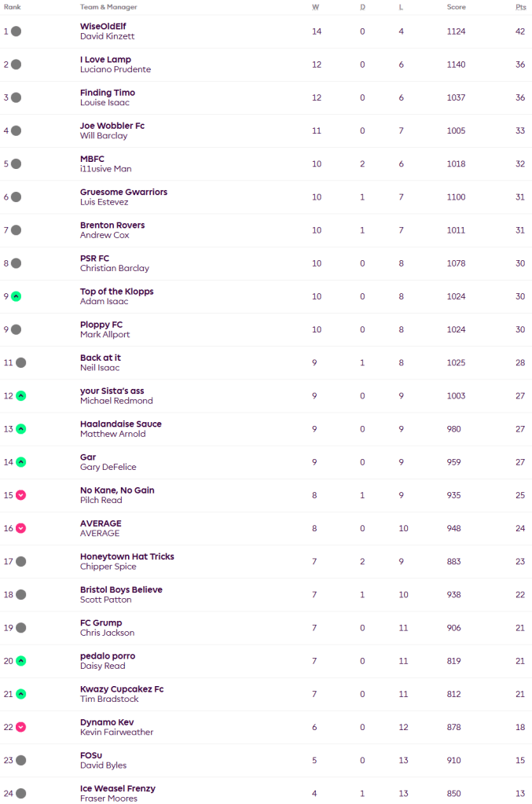Click the Score column header

coord(456,7)
